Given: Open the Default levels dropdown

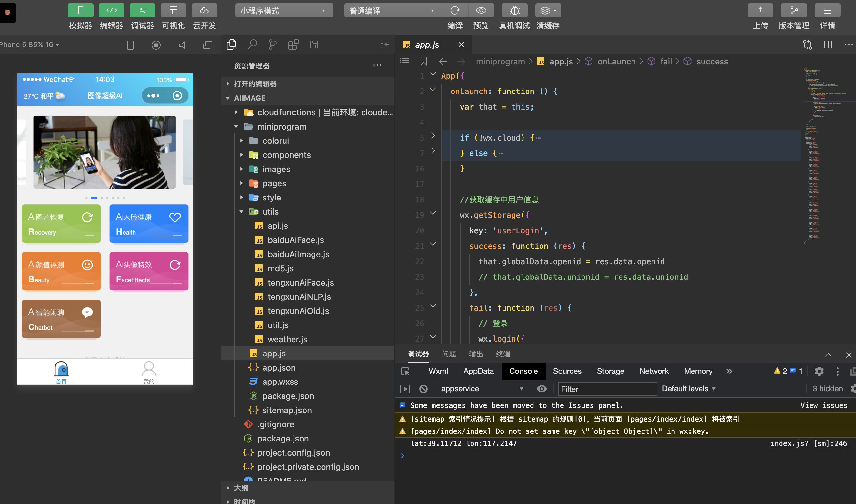Looking at the screenshot, I should click(689, 389).
